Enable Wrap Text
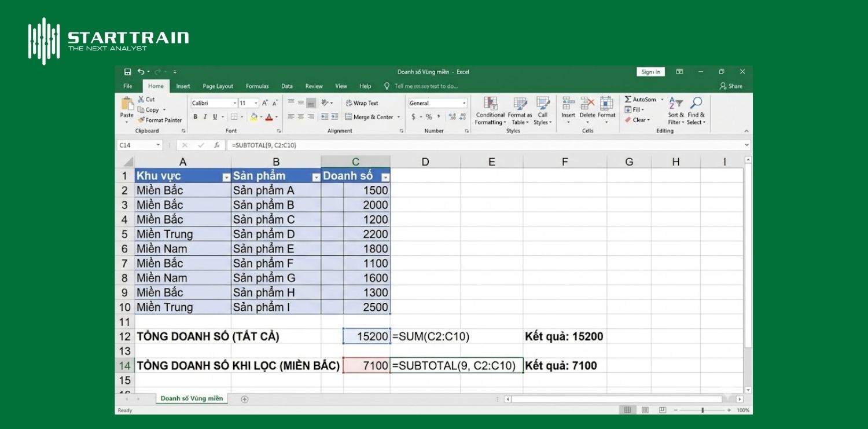 363,102
